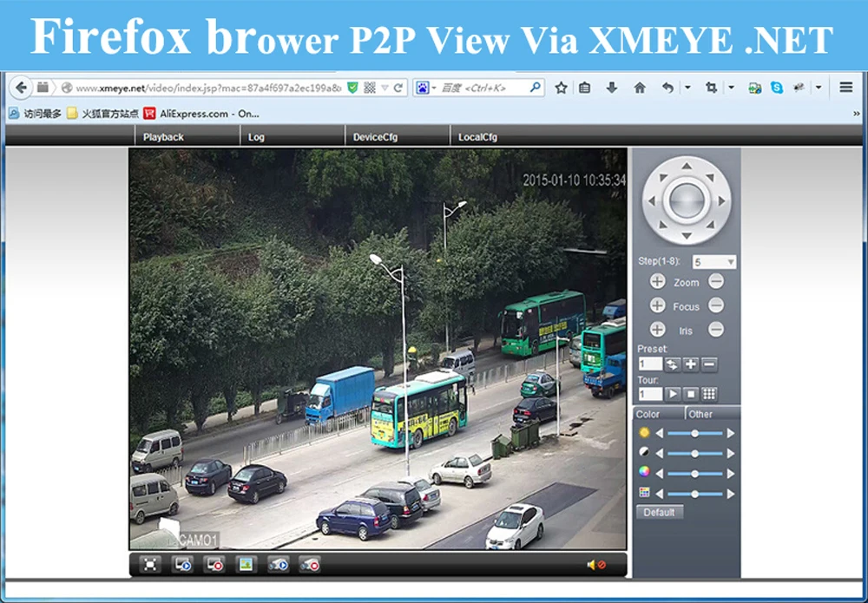Viewport: 868px width, 603px height.
Task: Add preset with plus button
Action: click(691, 364)
